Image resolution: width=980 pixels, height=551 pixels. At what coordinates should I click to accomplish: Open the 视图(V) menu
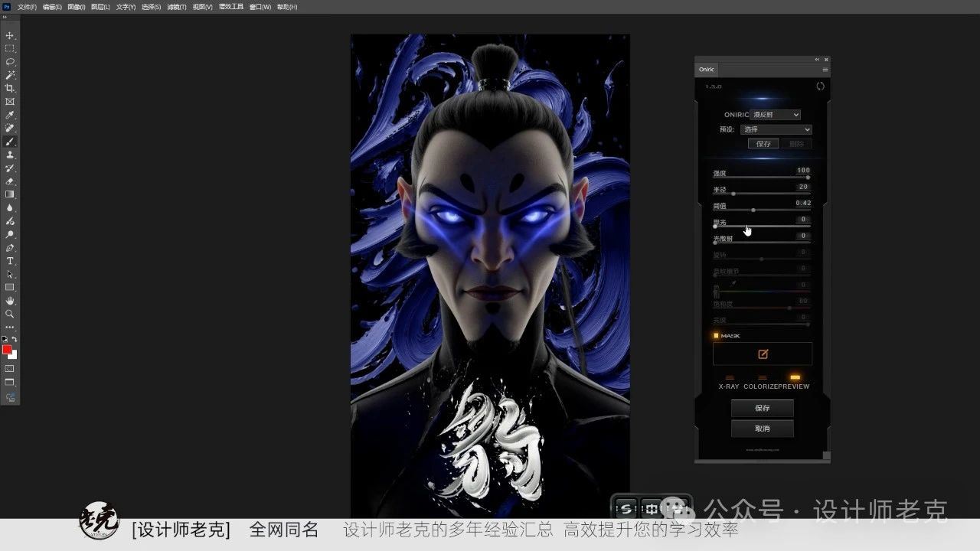tap(203, 7)
